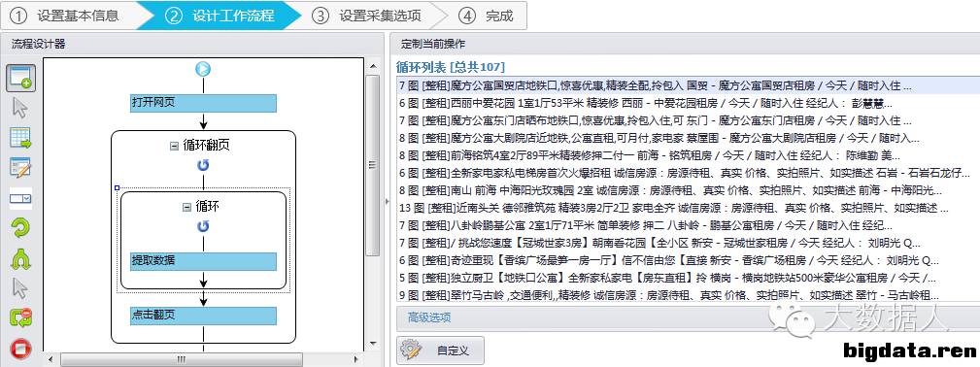The image size is (980, 367).
Task: Select list row 魔方公寓东门店晒布地铁口
Action: (x=688, y=120)
